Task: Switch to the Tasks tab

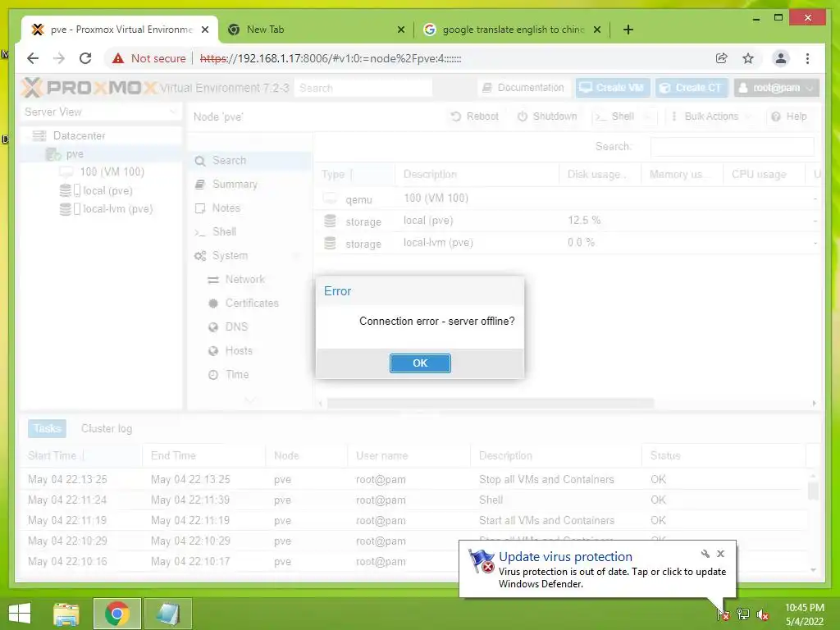Action: (47, 428)
